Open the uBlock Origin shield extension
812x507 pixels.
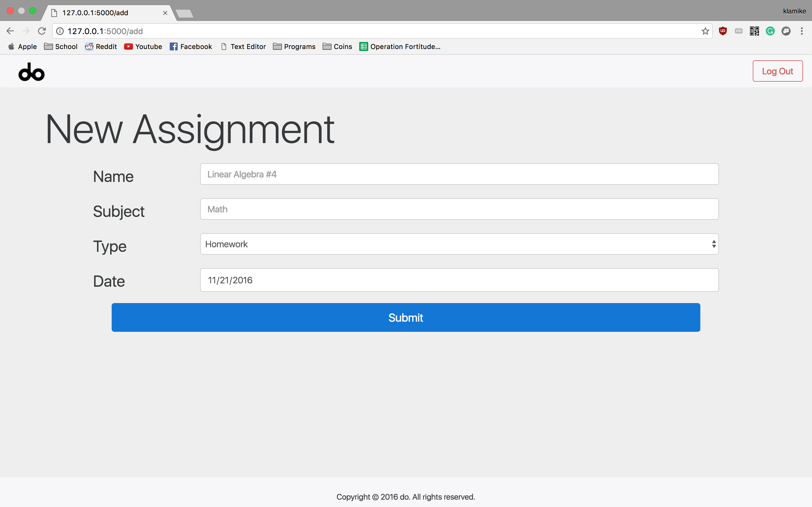coord(723,31)
